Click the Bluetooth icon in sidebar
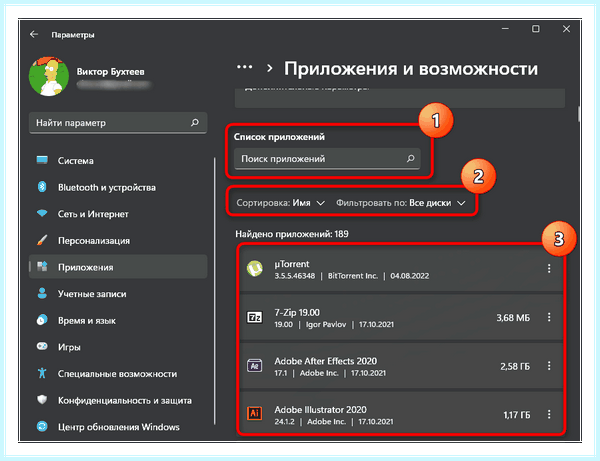600x461 pixels. (42, 187)
